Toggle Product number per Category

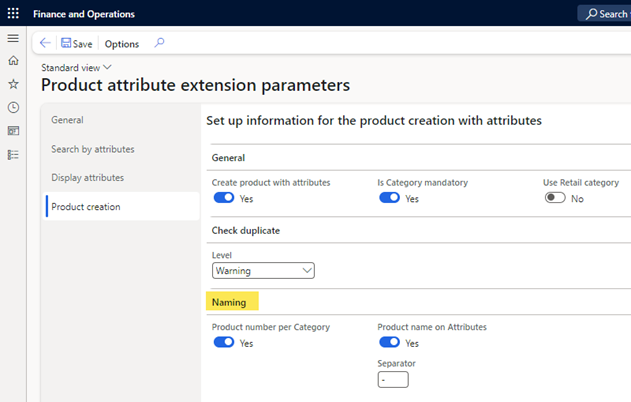(x=224, y=342)
